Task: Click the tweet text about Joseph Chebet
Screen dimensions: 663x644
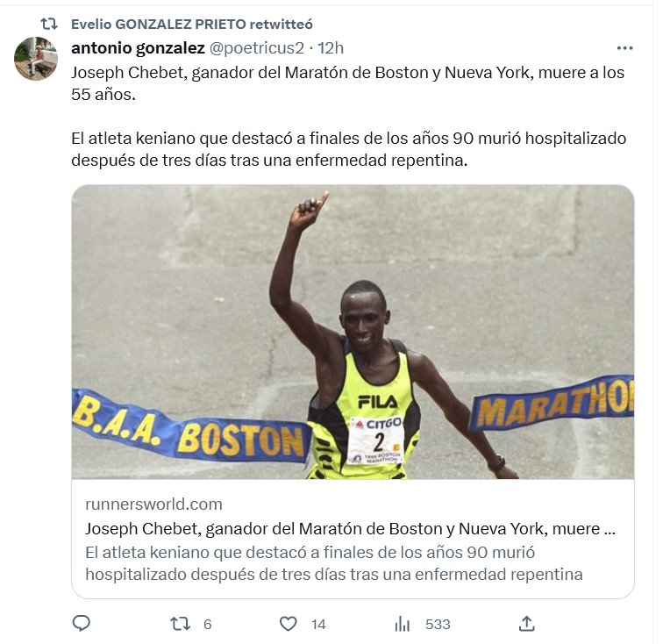Action: 348,117
